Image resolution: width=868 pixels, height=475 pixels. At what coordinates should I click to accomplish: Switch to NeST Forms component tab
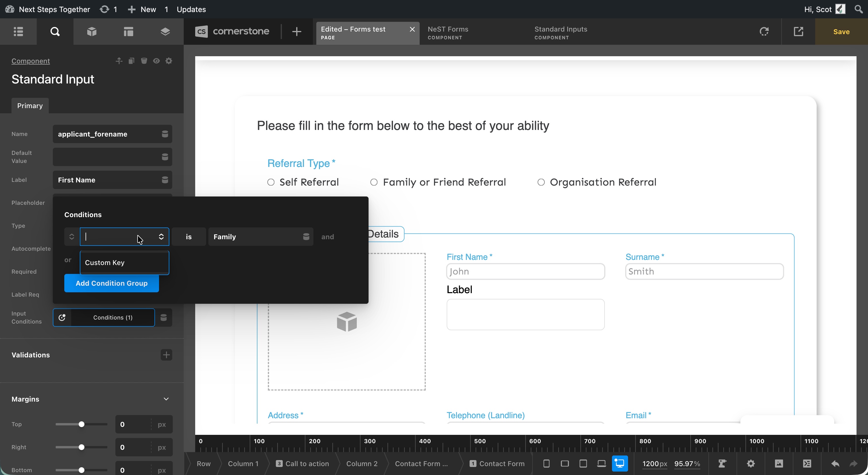pos(448,33)
